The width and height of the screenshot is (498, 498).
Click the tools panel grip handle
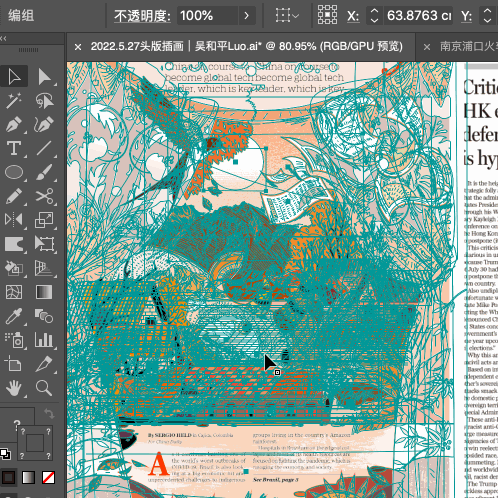tap(28, 50)
